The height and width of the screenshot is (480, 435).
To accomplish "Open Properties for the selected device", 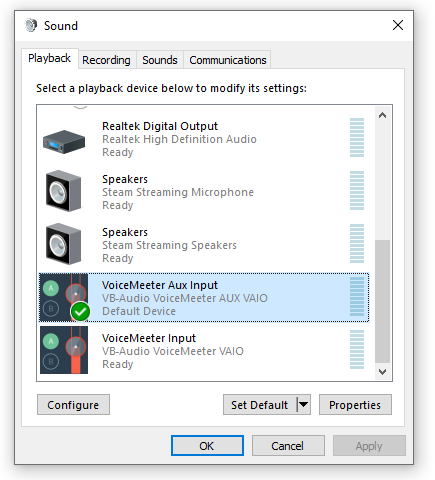I will pyautogui.click(x=355, y=405).
